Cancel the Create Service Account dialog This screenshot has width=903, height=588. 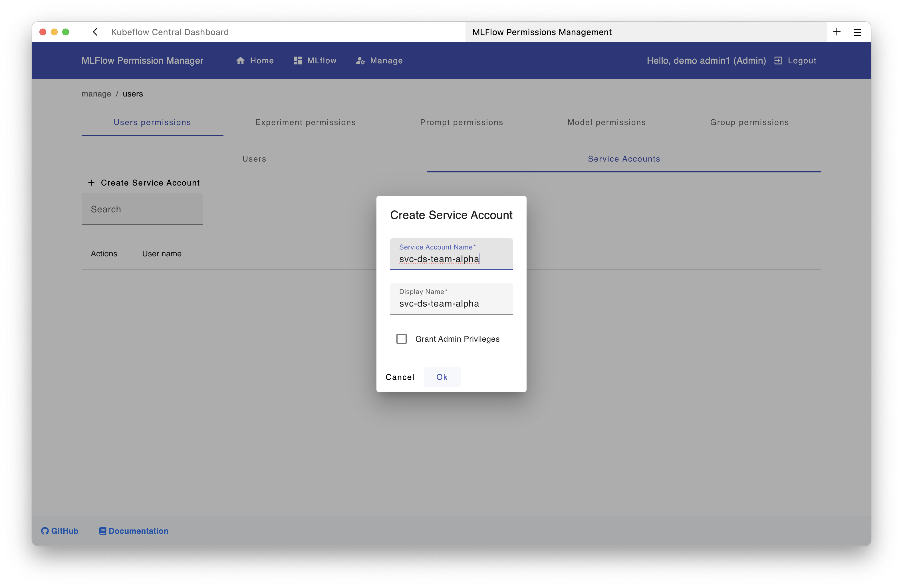(x=400, y=377)
